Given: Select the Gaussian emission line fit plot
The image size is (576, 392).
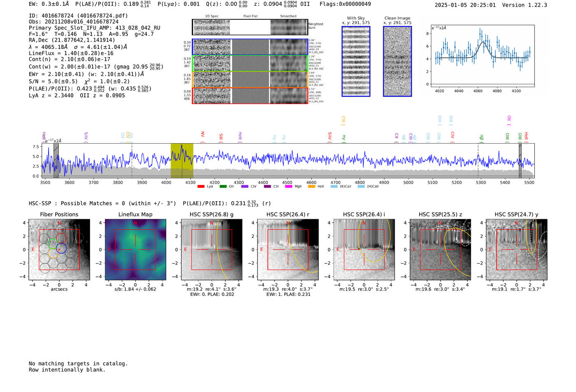Looking at the screenshot, I should (482, 56).
